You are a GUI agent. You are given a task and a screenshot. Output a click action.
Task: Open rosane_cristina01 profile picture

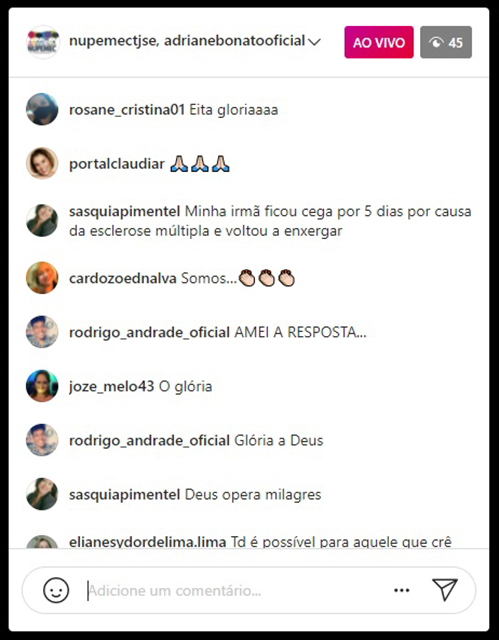[42, 109]
